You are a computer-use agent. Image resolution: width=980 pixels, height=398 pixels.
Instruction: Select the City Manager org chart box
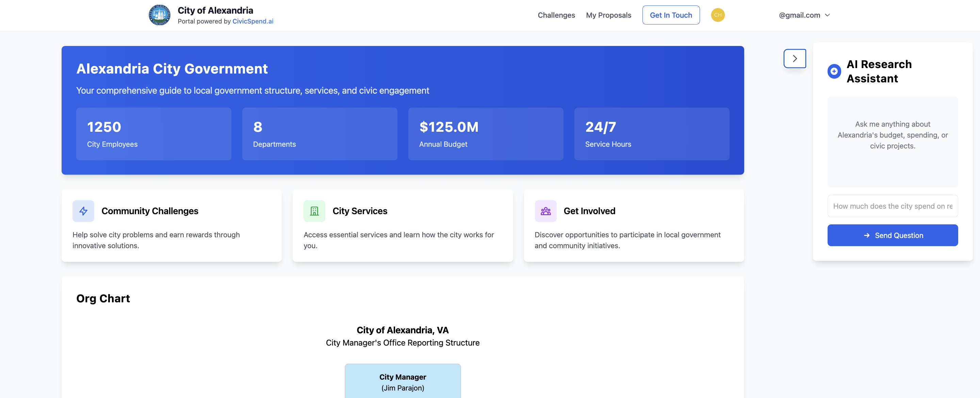(x=403, y=382)
